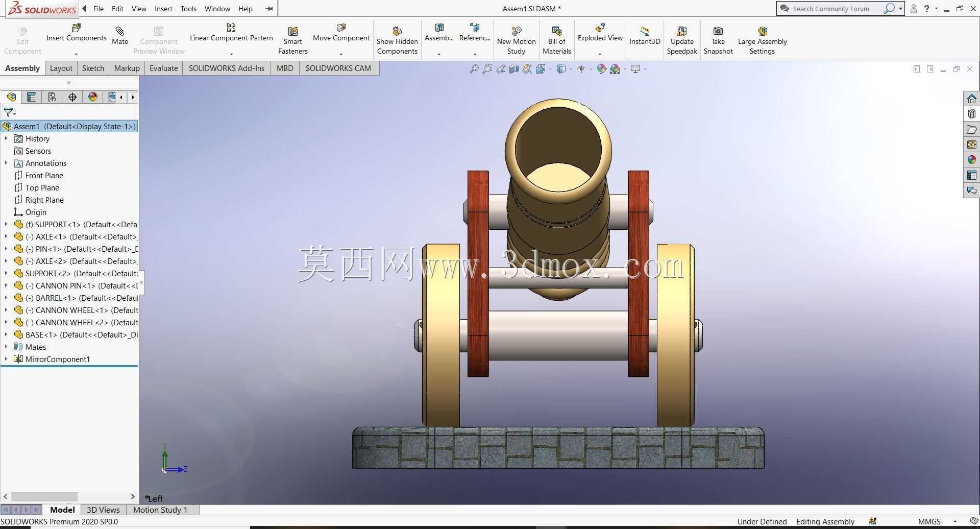Open the Design Library in task pane

click(972, 114)
